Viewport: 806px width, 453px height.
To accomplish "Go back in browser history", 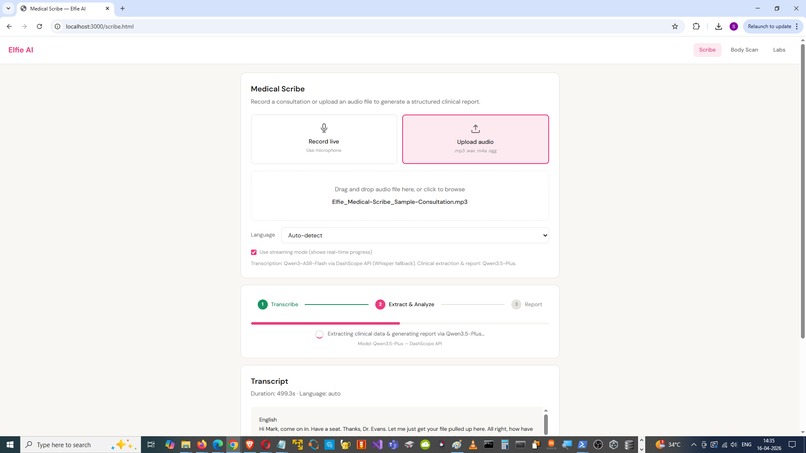I will [x=9, y=26].
